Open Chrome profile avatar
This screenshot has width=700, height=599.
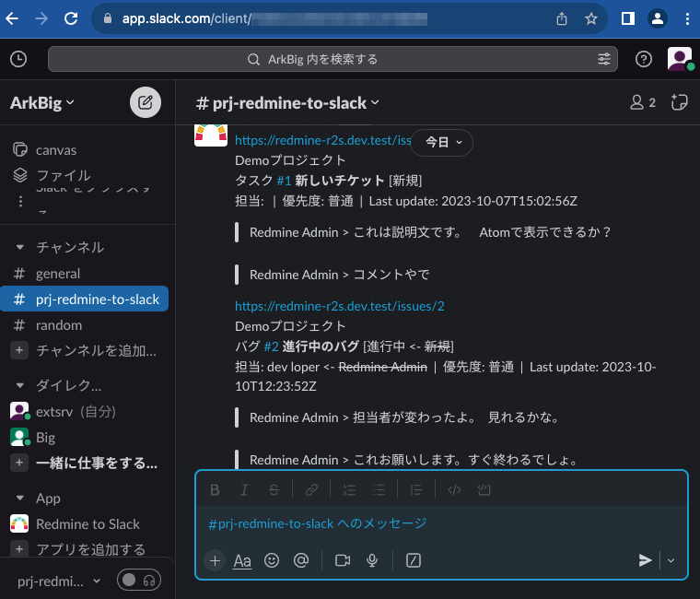(657, 18)
